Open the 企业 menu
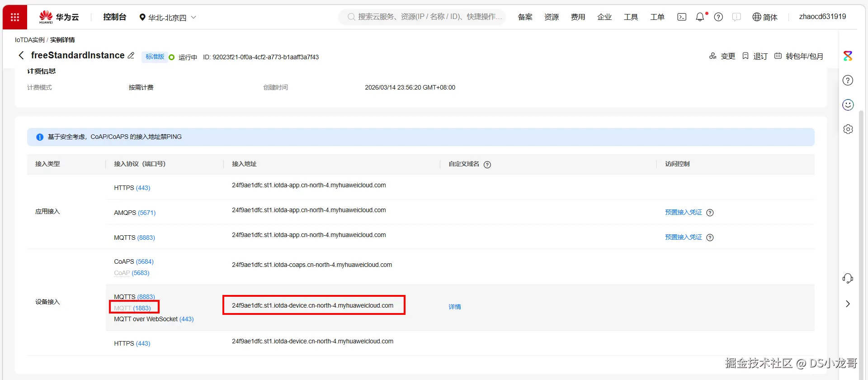This screenshot has height=380, width=868. (x=604, y=17)
